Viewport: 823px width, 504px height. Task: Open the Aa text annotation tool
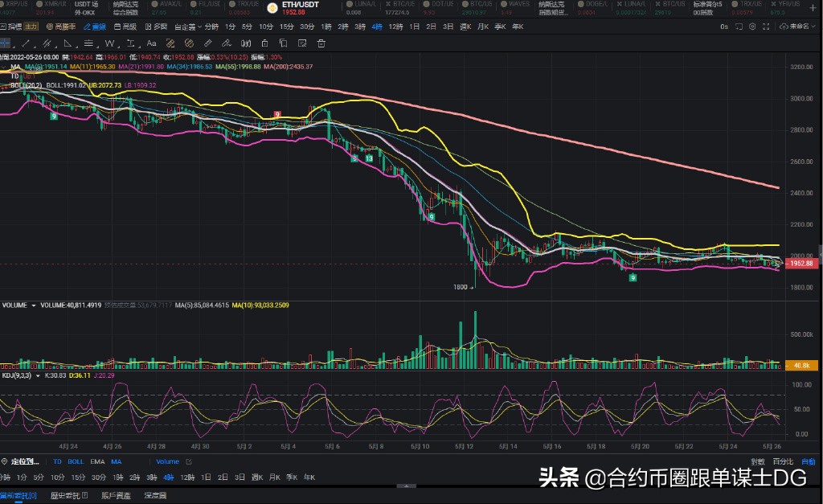tap(152, 44)
